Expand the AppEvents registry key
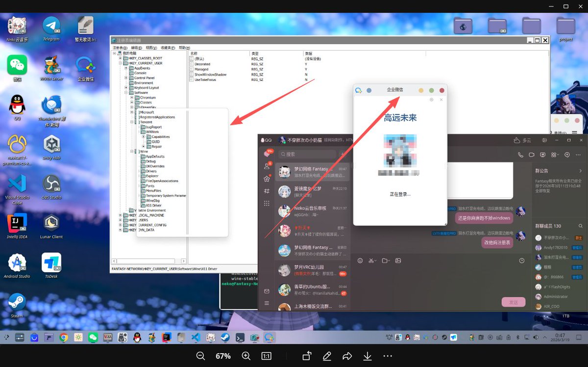This screenshot has width=588, height=367. [x=126, y=68]
